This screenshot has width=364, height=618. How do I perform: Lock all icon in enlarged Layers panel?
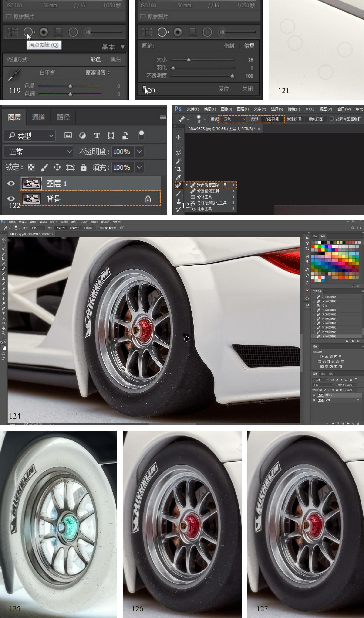83,167
